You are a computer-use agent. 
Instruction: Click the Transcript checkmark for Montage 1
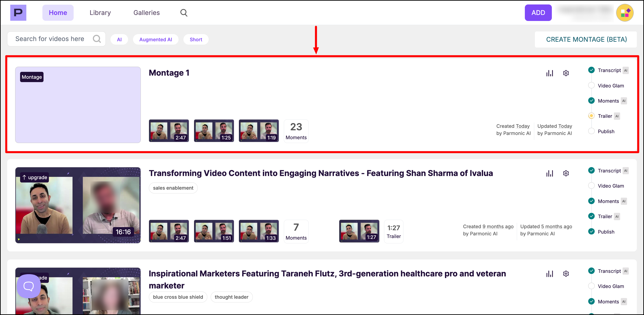[x=591, y=70]
